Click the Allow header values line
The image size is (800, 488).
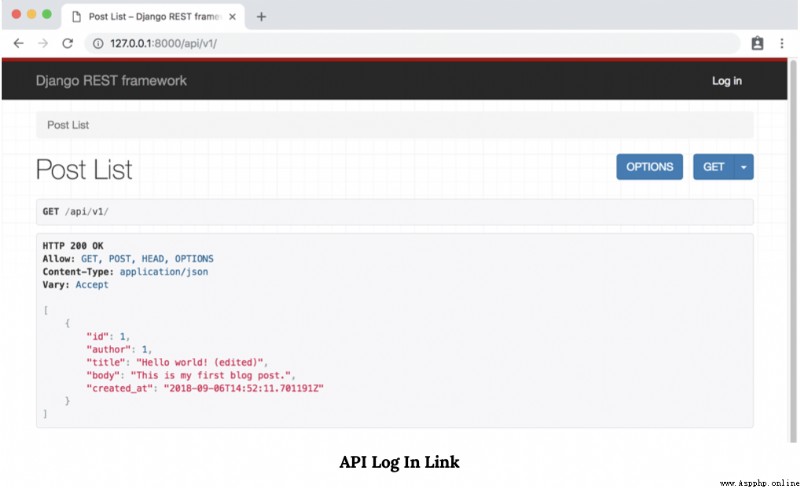tap(128, 259)
